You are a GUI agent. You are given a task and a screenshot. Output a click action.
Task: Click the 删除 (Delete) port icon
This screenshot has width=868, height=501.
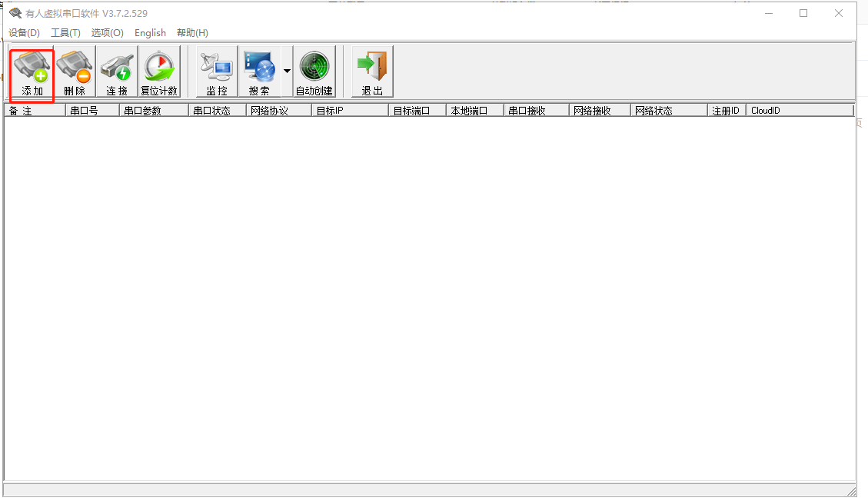[75, 72]
